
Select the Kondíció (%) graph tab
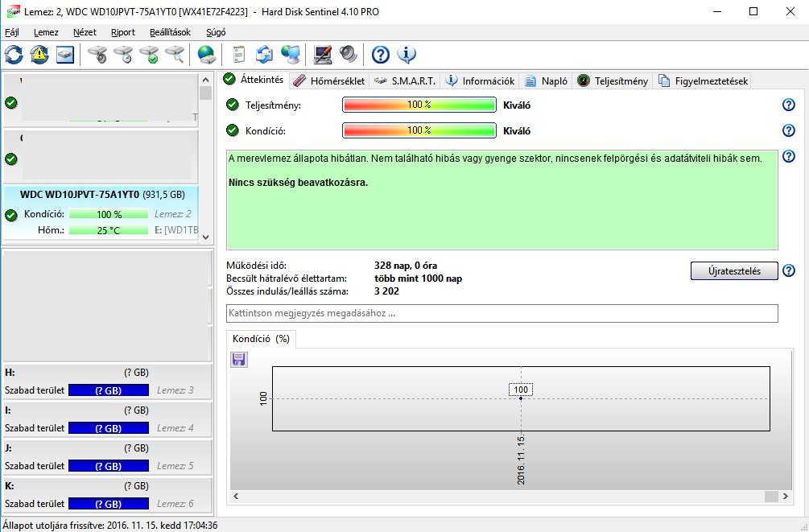[x=261, y=339]
